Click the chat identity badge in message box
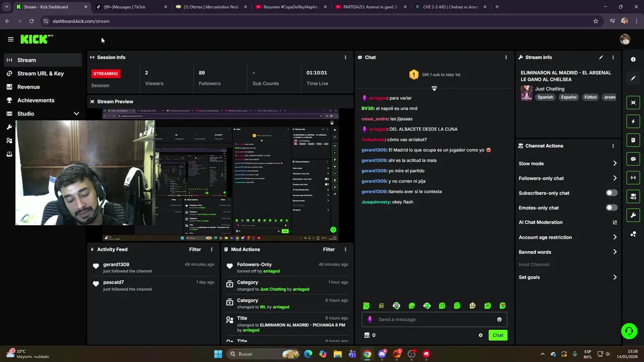 370,319
